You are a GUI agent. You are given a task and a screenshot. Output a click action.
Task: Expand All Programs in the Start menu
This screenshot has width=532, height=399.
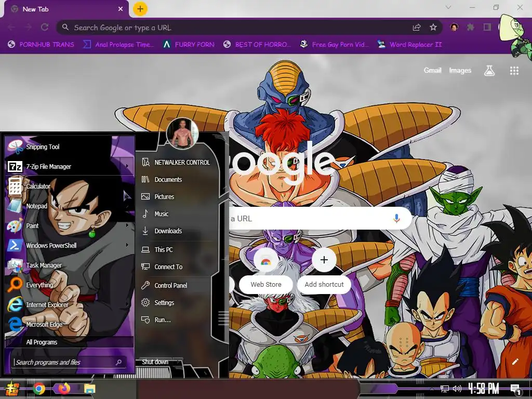pyautogui.click(x=69, y=342)
